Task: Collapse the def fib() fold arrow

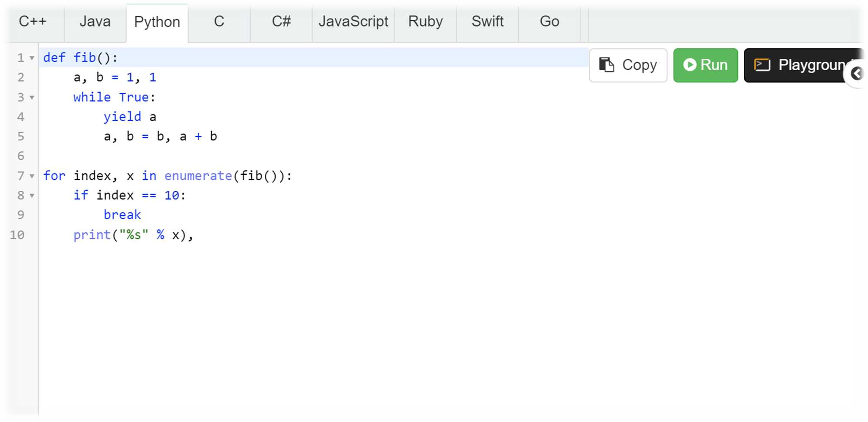Action: point(32,58)
